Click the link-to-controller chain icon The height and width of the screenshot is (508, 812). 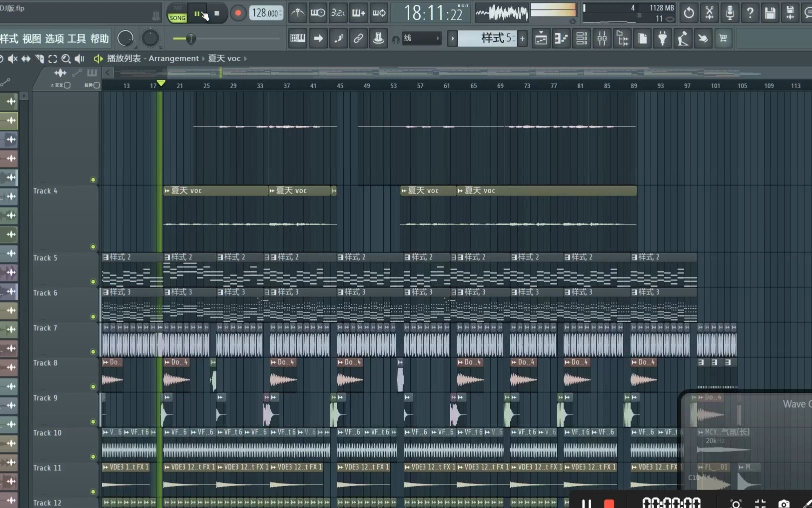coord(358,38)
